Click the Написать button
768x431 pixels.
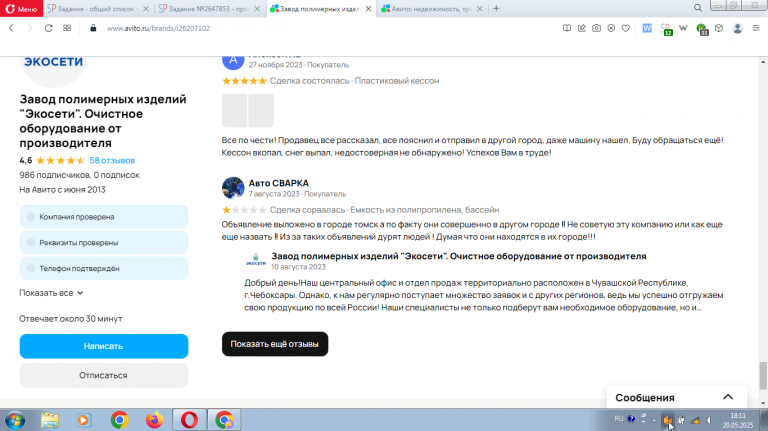[x=103, y=346]
